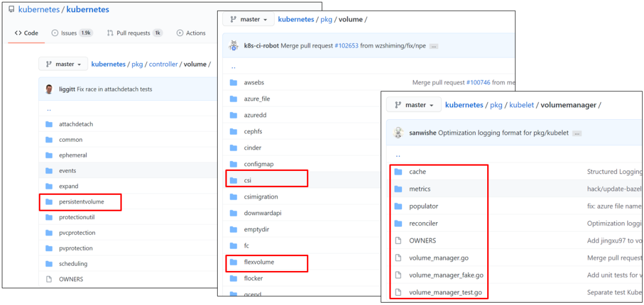
Task: Open persistentvolume folder name
Action: pyautogui.click(x=81, y=201)
